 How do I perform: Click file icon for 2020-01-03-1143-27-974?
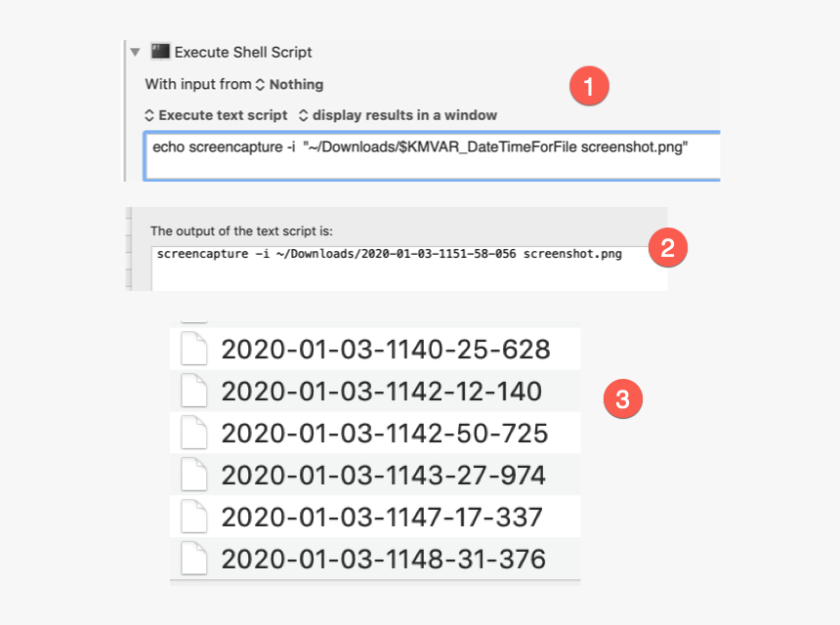coord(195,475)
